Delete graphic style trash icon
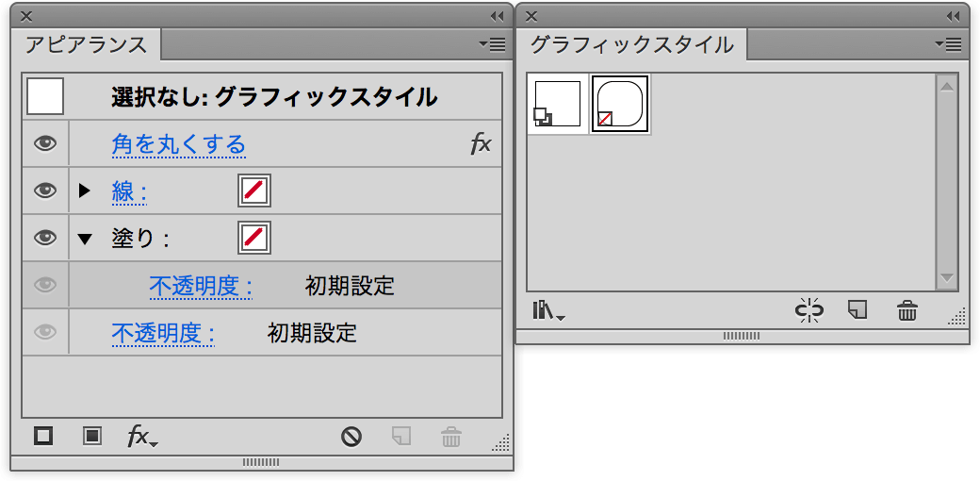The height and width of the screenshot is (481, 980). point(906,310)
